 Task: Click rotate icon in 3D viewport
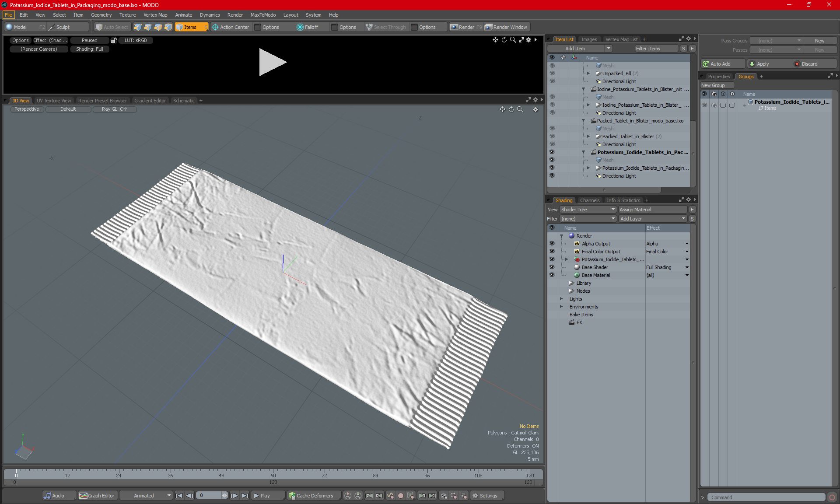click(511, 109)
